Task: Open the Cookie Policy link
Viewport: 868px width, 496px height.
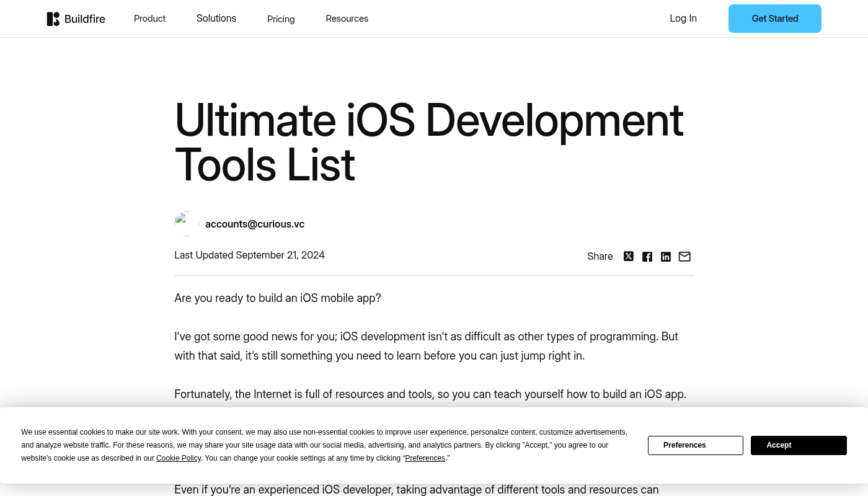Action: [x=179, y=458]
